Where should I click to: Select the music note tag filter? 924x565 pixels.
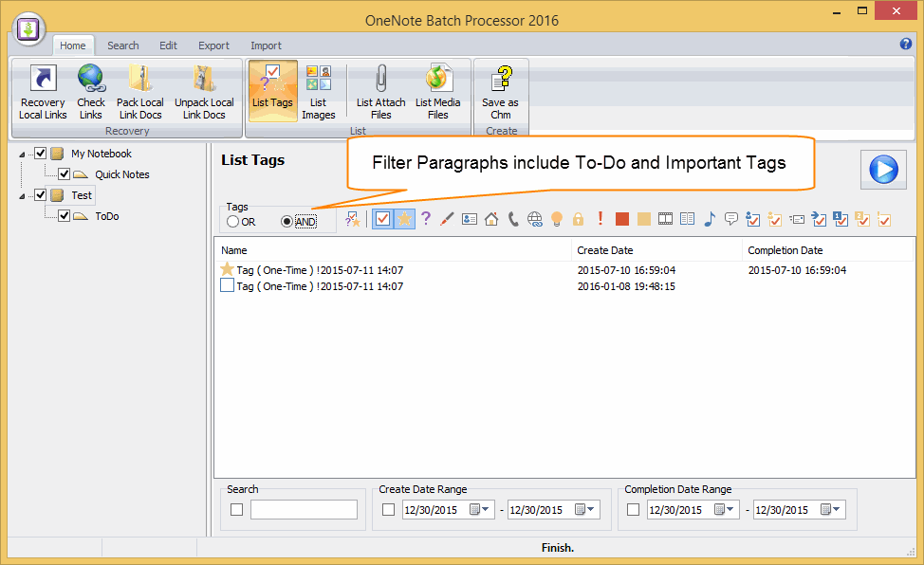pyautogui.click(x=710, y=219)
